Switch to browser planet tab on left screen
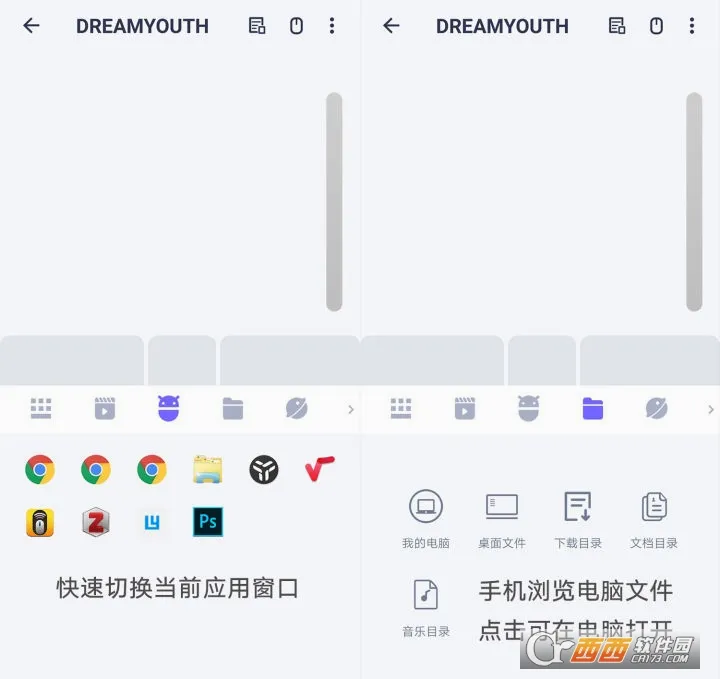This screenshot has height=679, width=720. coord(297,408)
